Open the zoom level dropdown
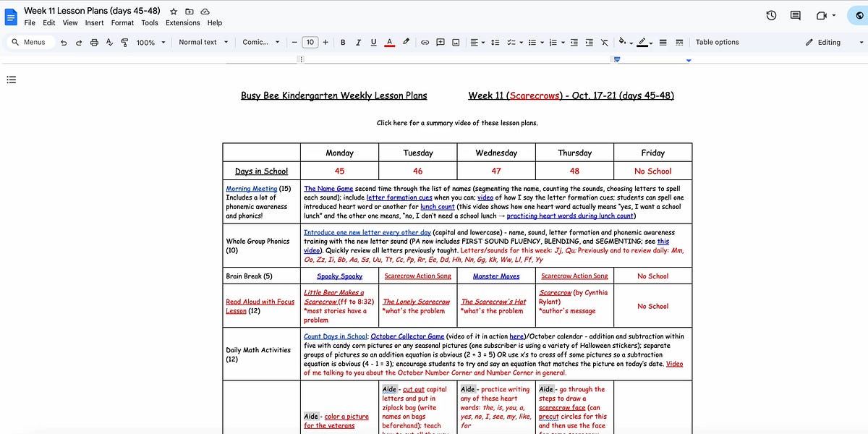The image size is (868, 434). (x=150, y=42)
